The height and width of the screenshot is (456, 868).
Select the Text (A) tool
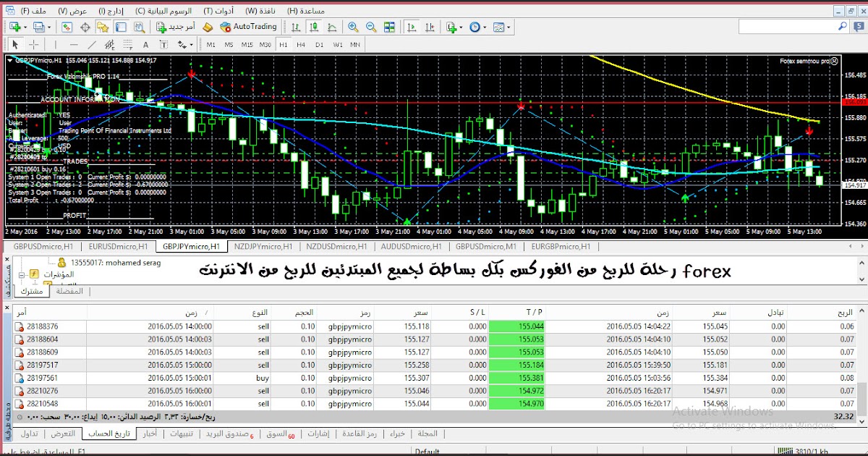145,45
